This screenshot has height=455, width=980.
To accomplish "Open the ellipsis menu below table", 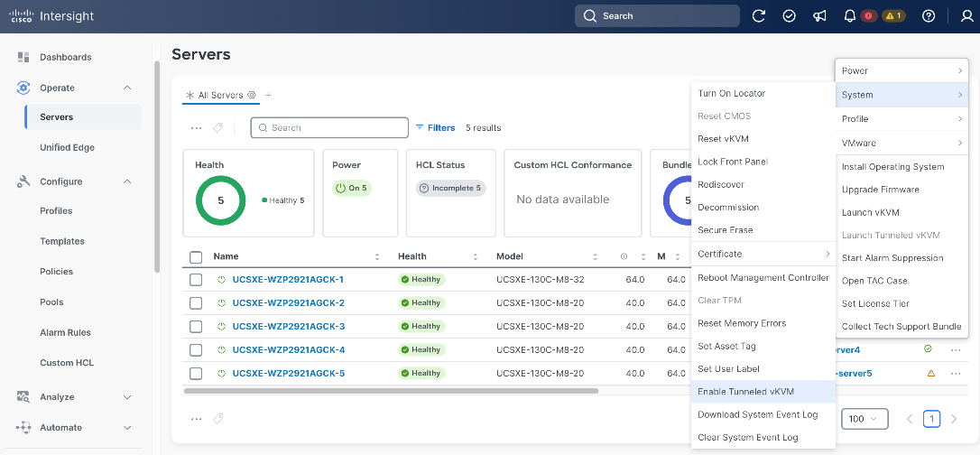I will 196,419.
